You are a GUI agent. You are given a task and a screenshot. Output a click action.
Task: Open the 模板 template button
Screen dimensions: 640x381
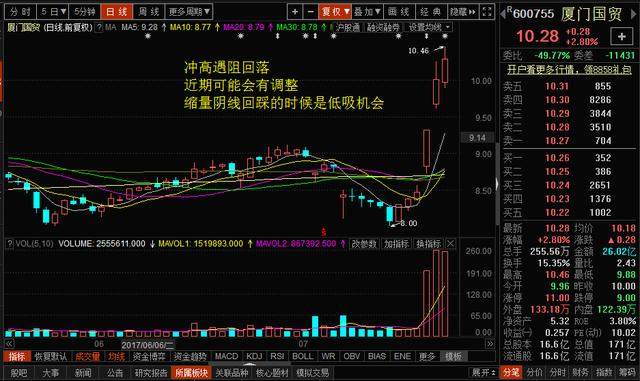(453, 356)
